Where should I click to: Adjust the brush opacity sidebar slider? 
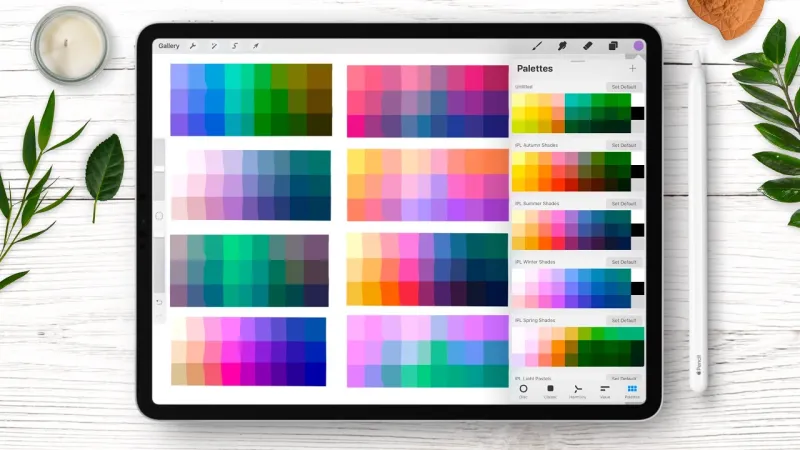click(159, 265)
